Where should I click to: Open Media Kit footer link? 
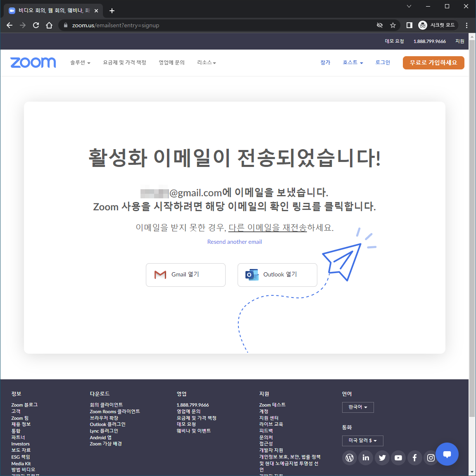(x=21, y=464)
